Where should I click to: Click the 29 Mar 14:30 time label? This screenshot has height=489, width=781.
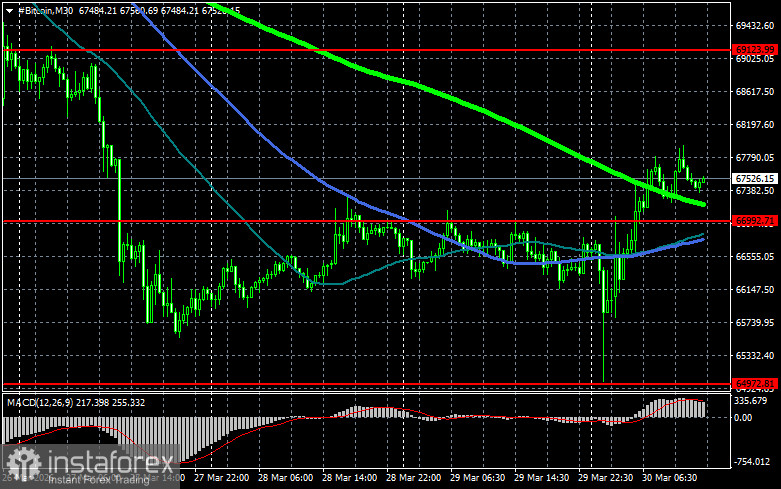coord(541,478)
